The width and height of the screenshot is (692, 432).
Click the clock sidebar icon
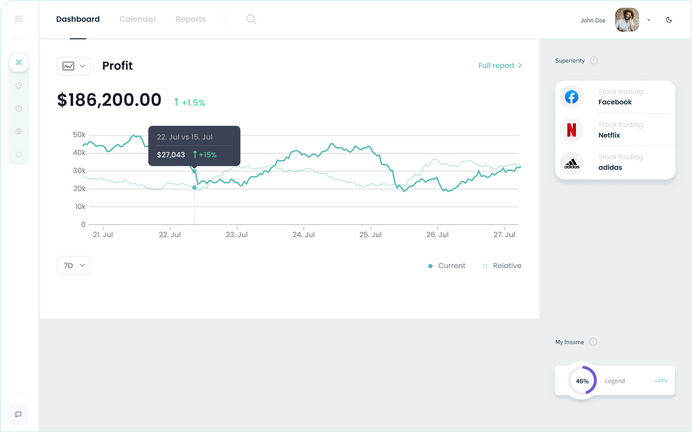point(19,109)
